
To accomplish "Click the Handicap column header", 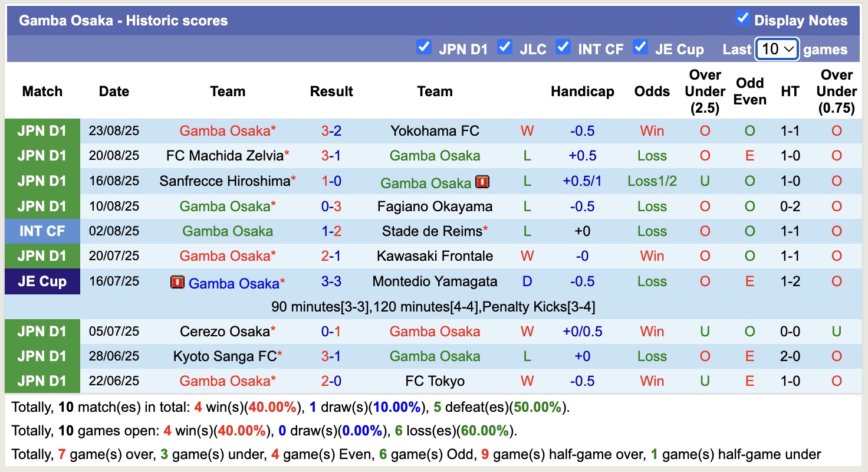I will (x=582, y=91).
